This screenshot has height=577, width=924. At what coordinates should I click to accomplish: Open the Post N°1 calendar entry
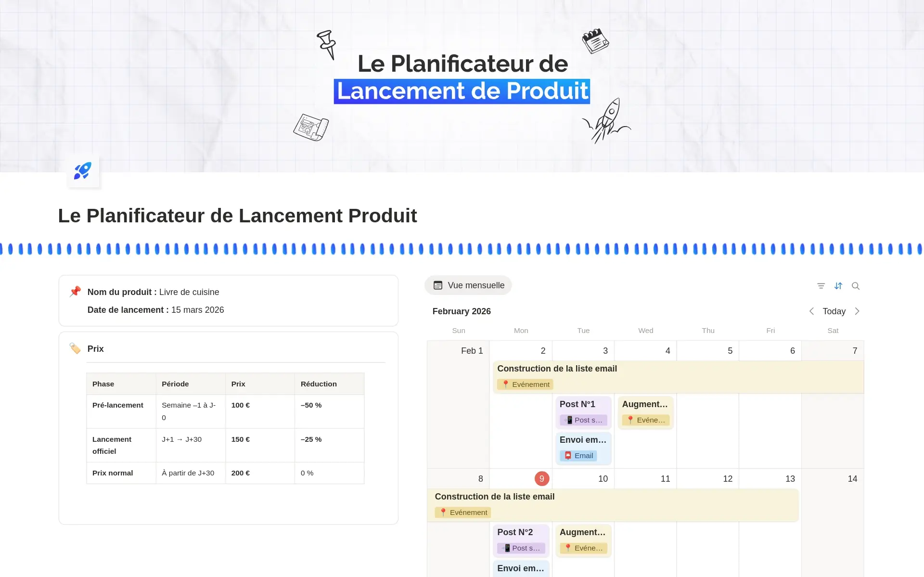577,404
